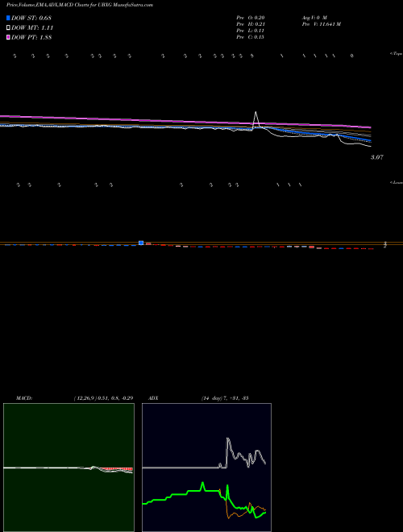Click the white DOW MT legend swatch
403x532 pixels.
click(9, 28)
